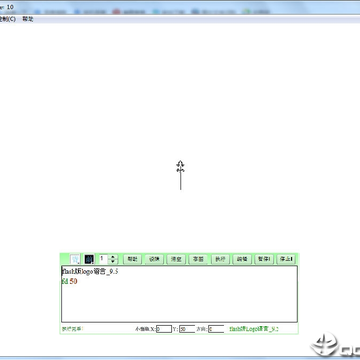This screenshot has height=360, width=360.
Task: Click the 'flash版logo语言_9.5' text line
Action: click(x=90, y=272)
